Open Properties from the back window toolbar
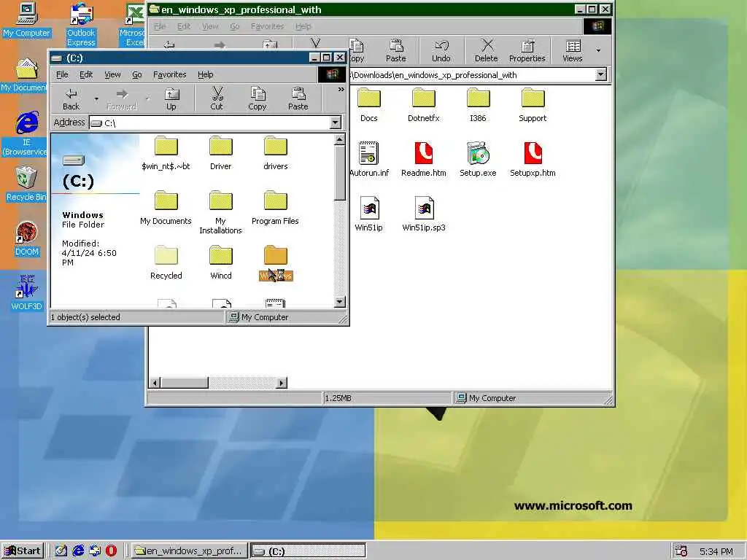The height and width of the screenshot is (560, 747). tap(527, 50)
